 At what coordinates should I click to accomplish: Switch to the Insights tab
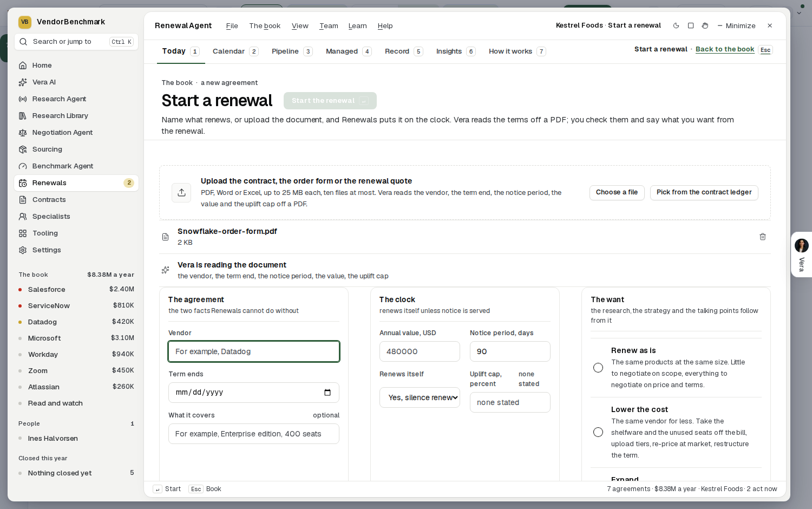click(x=455, y=51)
